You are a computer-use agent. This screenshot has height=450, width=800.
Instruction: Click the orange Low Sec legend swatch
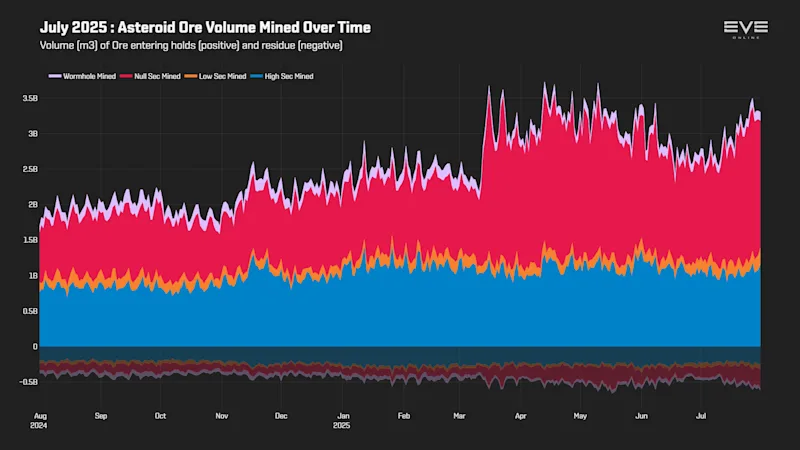(190, 76)
